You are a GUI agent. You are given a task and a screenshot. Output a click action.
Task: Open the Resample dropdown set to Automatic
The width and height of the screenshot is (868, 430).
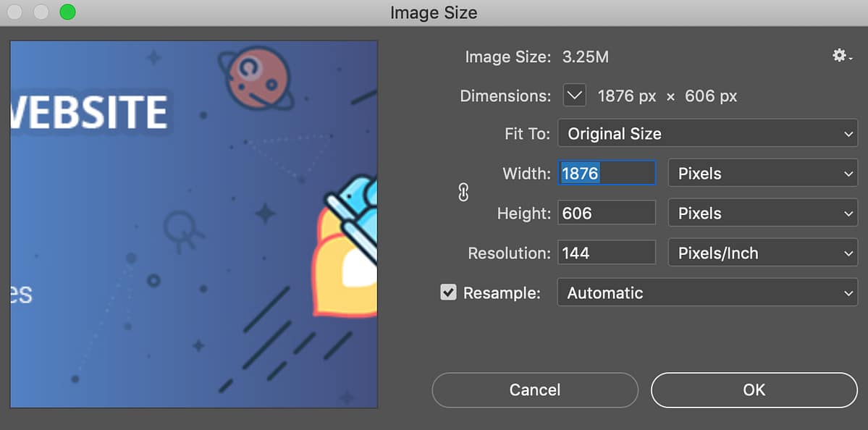click(707, 292)
